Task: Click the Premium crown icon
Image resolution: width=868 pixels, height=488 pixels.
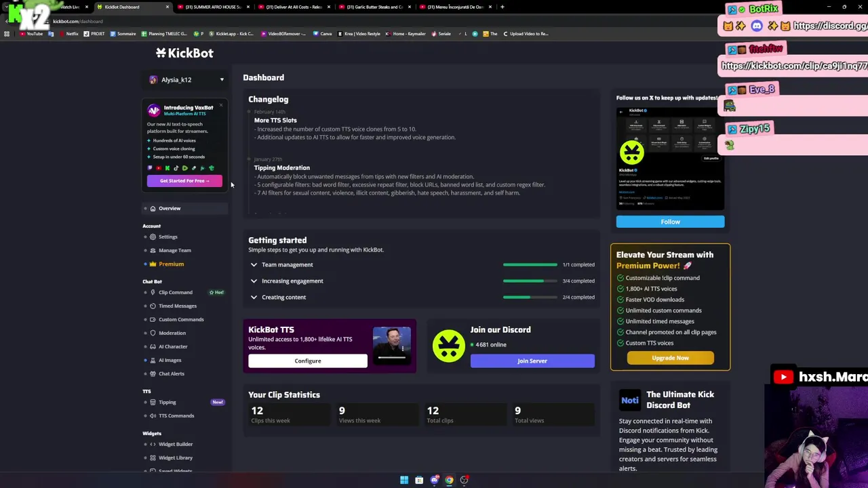Action: 153,264
